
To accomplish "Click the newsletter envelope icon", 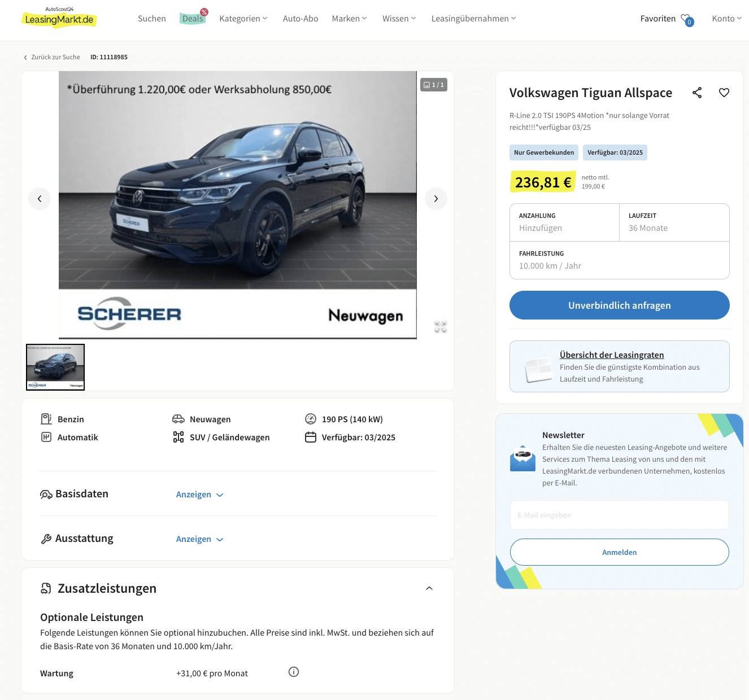I will (522, 458).
